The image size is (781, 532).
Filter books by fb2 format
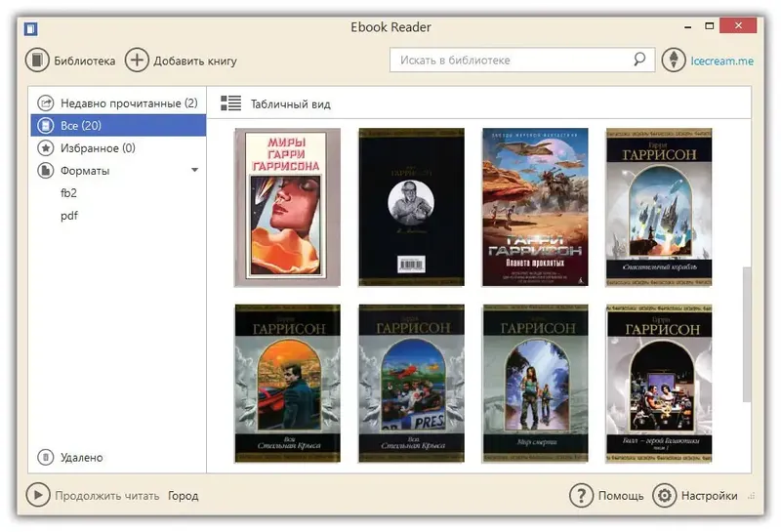pyautogui.click(x=68, y=192)
